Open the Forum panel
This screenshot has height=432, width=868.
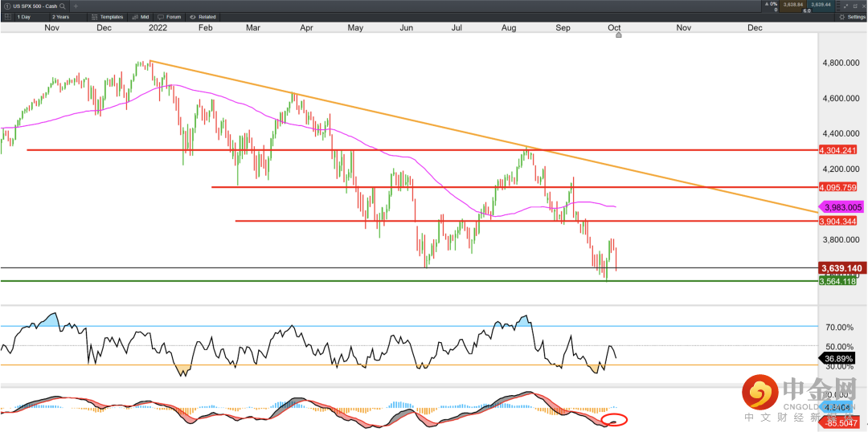pyautogui.click(x=169, y=16)
